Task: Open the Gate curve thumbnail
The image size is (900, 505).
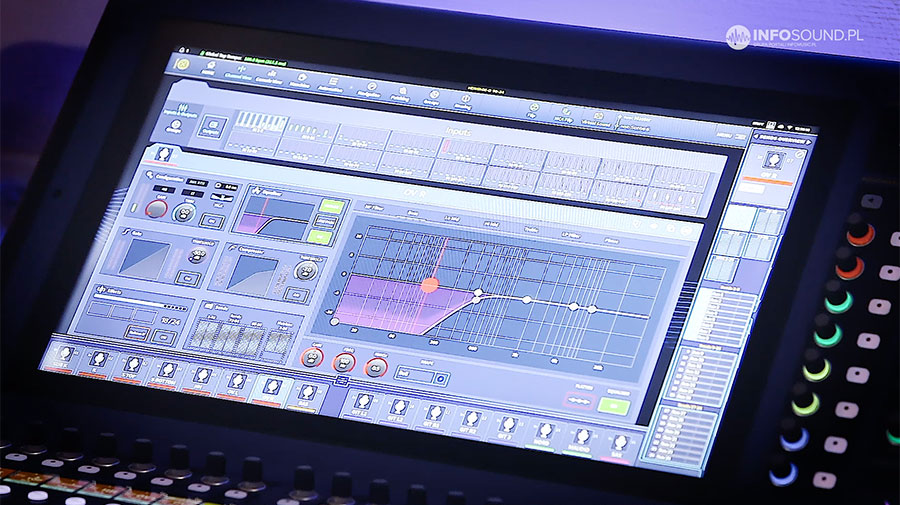Action: 144,258
